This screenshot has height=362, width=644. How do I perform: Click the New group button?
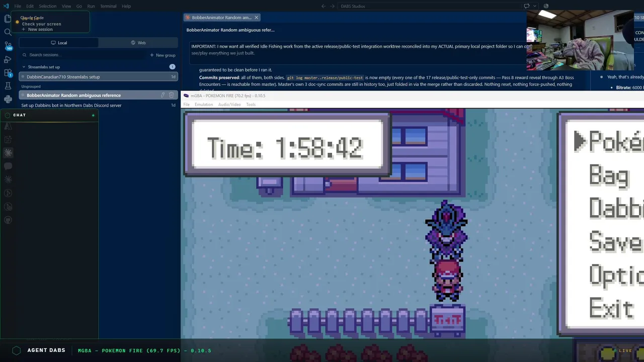point(163,55)
